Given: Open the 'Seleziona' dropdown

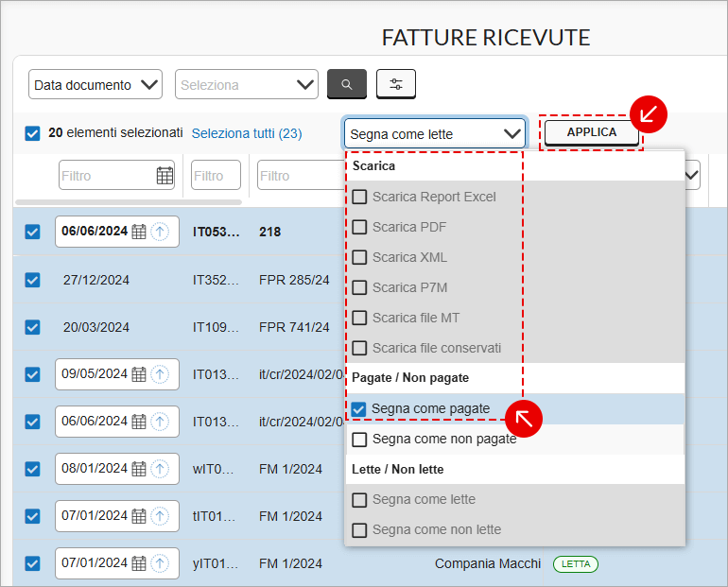Looking at the screenshot, I should coord(247,84).
